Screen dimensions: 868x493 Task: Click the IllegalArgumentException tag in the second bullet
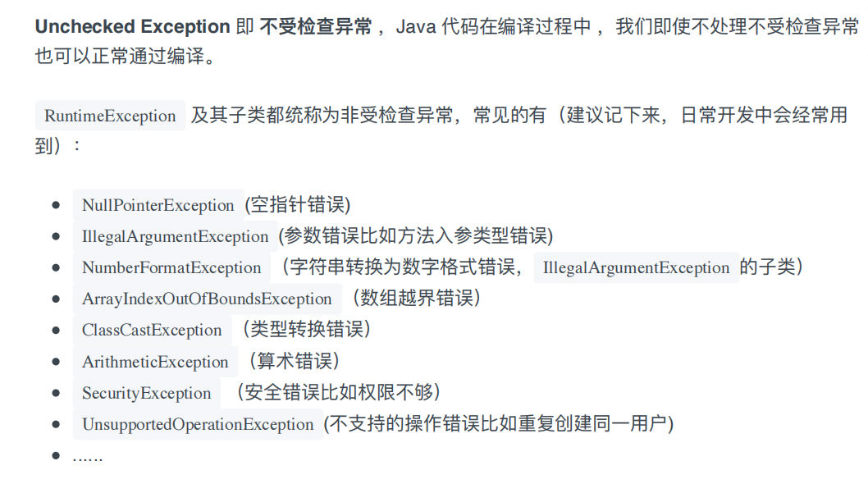click(175, 236)
